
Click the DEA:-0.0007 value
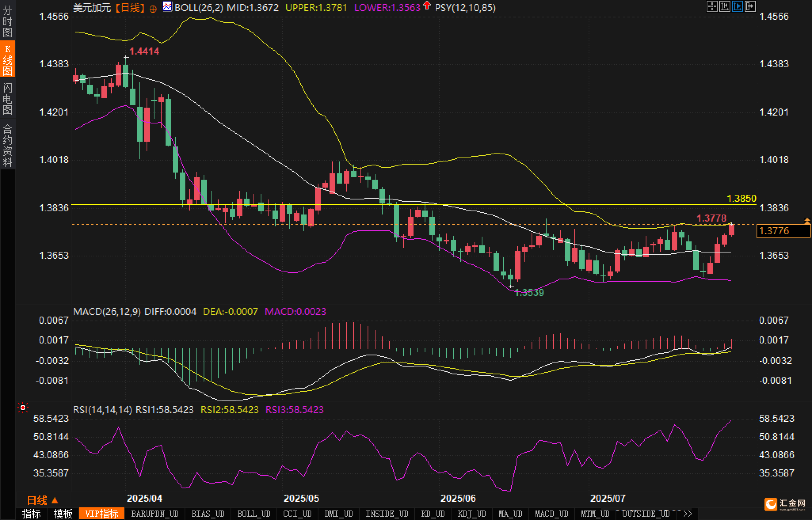pos(230,311)
